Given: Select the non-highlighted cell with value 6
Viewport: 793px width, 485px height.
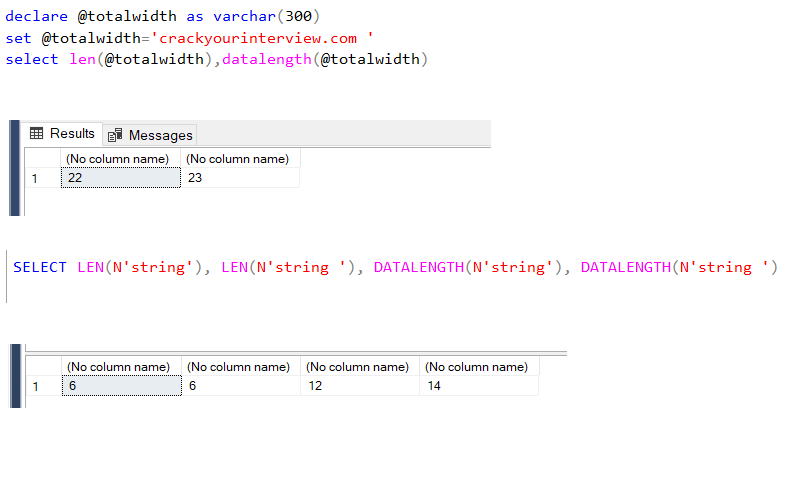Looking at the screenshot, I should pos(240,386).
